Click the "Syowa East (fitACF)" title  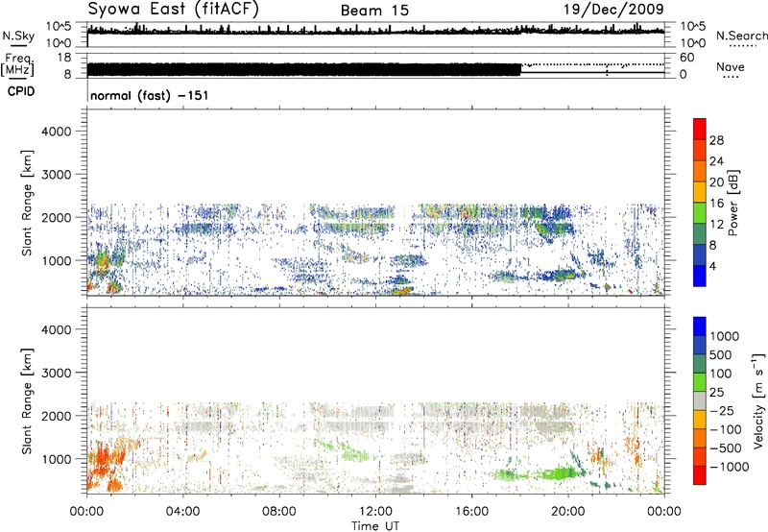coord(174,10)
